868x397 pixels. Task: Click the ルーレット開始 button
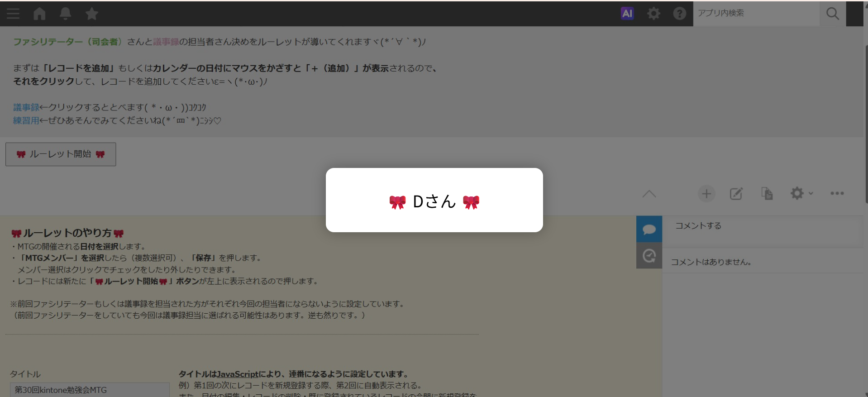[x=61, y=154]
